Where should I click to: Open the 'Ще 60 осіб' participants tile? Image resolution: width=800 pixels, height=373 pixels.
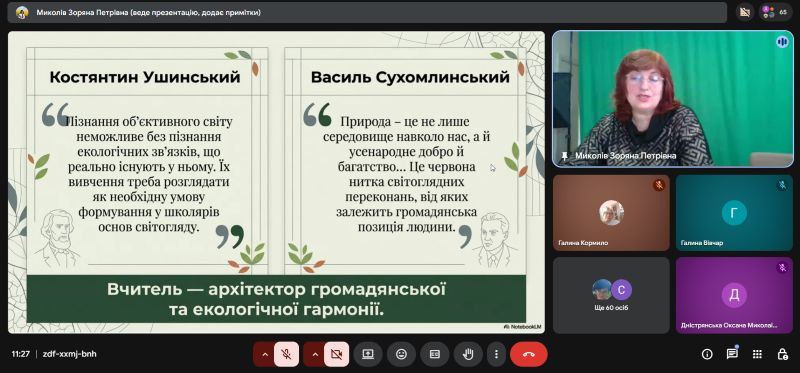pyautogui.click(x=611, y=295)
